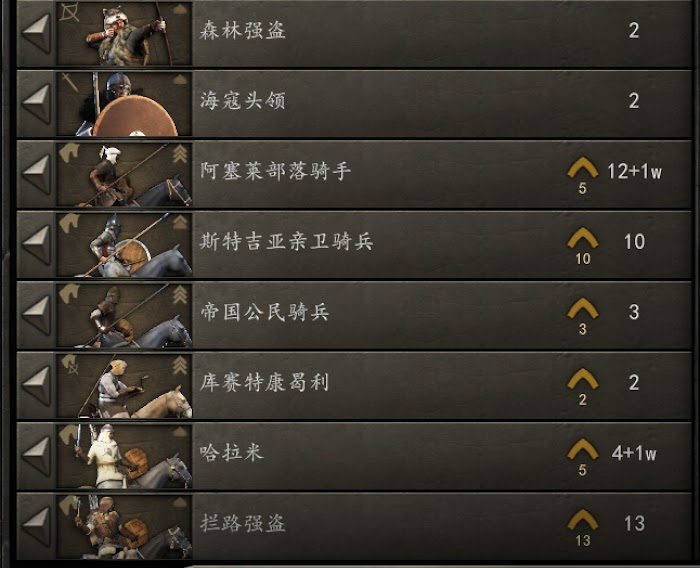Click transfer arrow for 森林强盗
700x568 pixels.
coord(36,33)
